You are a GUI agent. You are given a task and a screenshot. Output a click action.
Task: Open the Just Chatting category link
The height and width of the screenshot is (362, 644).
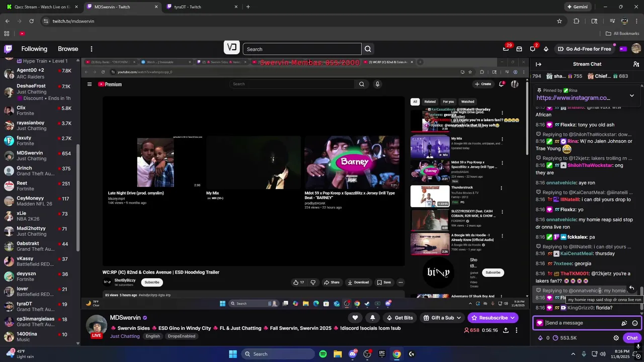click(x=125, y=336)
